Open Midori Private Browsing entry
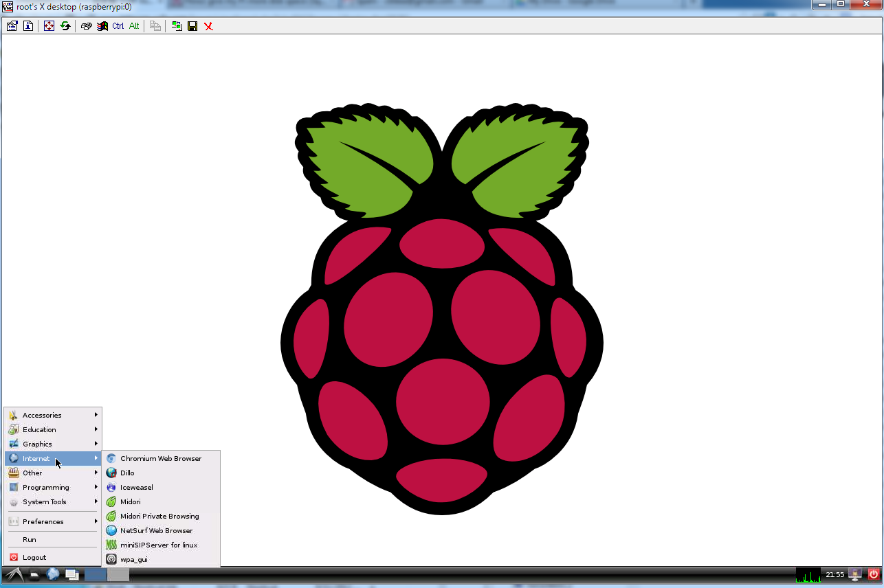Viewport: 884px width, 588px height. click(161, 516)
